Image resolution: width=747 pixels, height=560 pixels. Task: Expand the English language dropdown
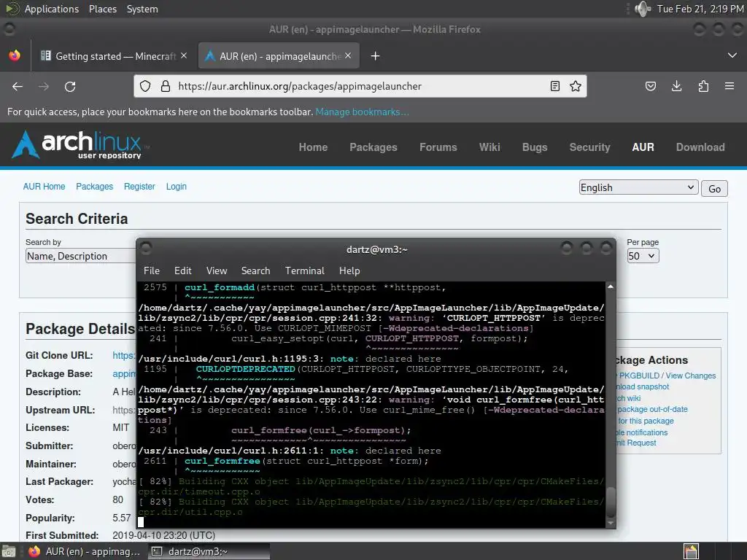(x=638, y=187)
